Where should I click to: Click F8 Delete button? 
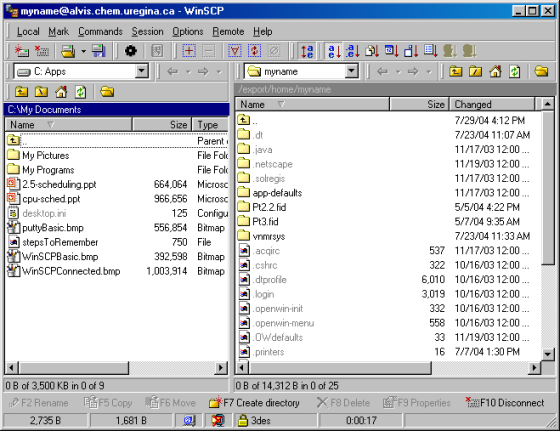point(343,403)
